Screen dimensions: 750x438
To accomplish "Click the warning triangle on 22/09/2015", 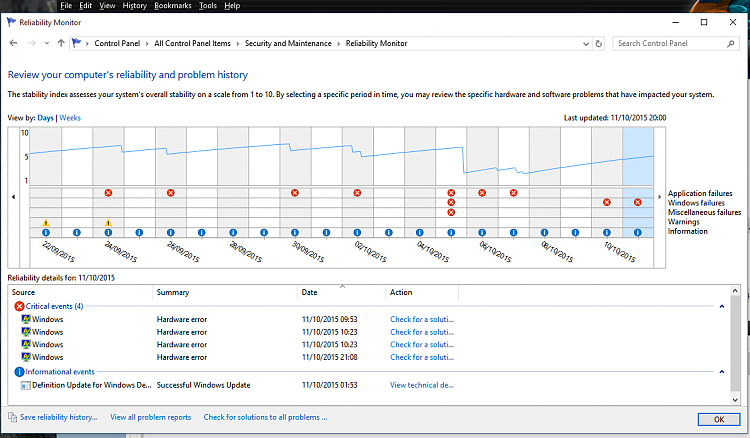I will click(46, 222).
